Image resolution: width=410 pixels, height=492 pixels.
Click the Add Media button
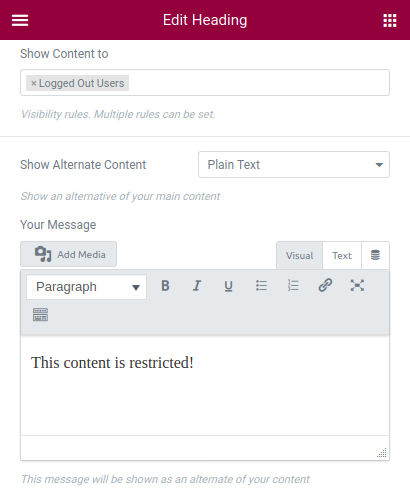(68, 254)
